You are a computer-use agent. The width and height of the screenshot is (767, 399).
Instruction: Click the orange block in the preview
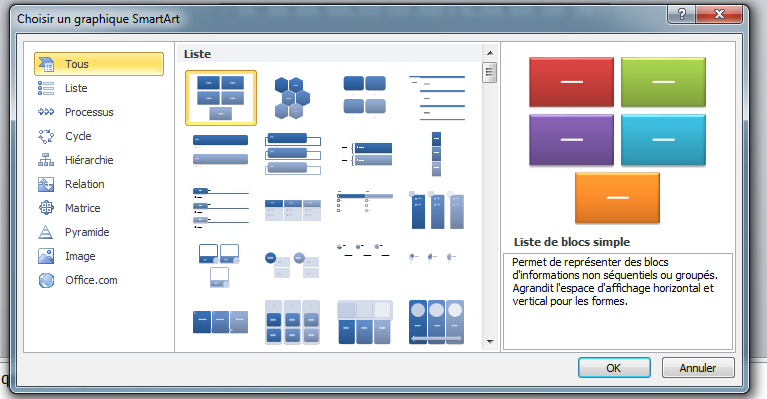(617, 198)
